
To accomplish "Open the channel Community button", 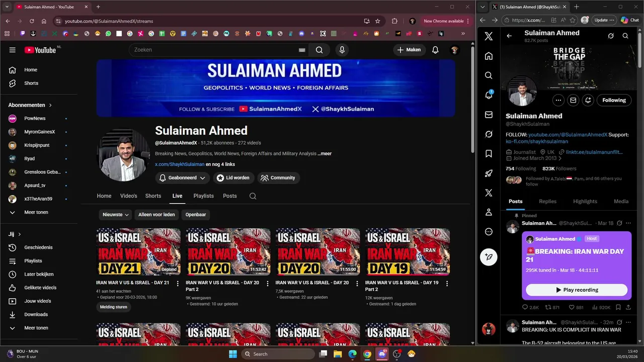I will click(278, 178).
